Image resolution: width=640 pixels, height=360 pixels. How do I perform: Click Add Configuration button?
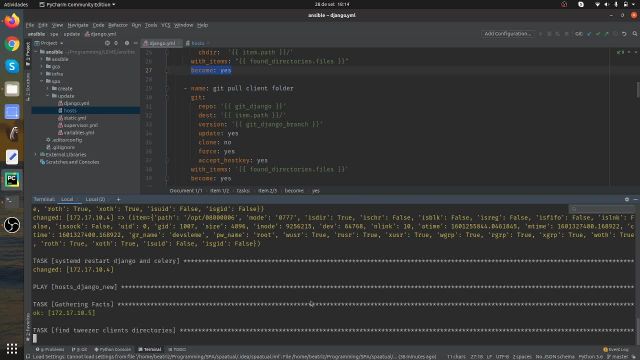(x=508, y=34)
